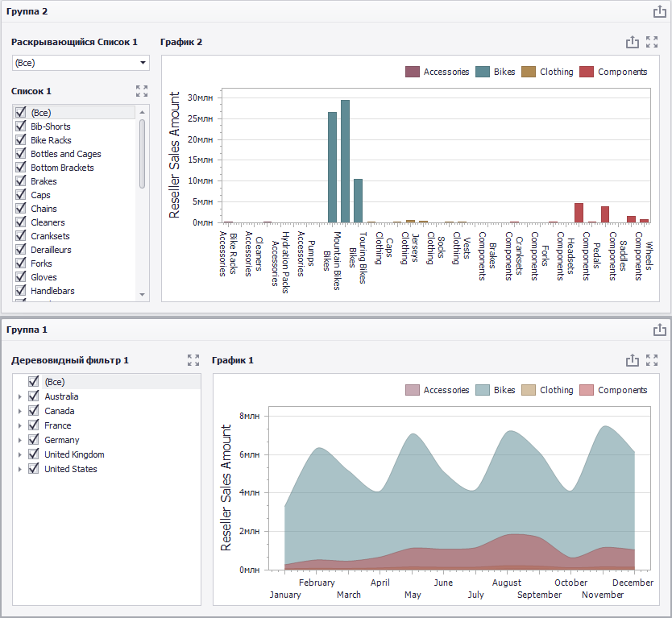Image resolution: width=672 pixels, height=618 pixels.
Task: Expand the Australia tree node
Action: coord(19,397)
